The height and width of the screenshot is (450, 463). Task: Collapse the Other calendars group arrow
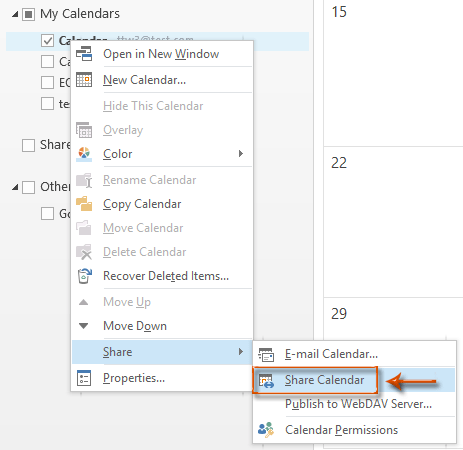pos(15,187)
